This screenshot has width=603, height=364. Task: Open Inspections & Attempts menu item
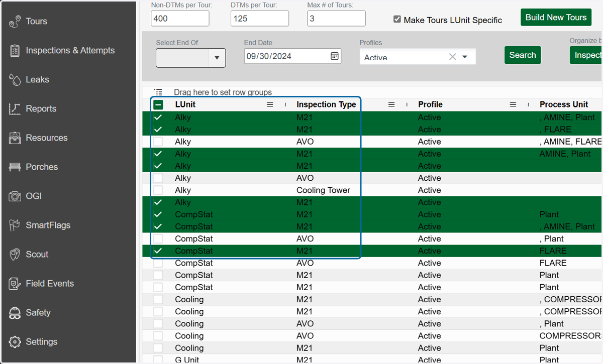pyautogui.click(x=70, y=50)
